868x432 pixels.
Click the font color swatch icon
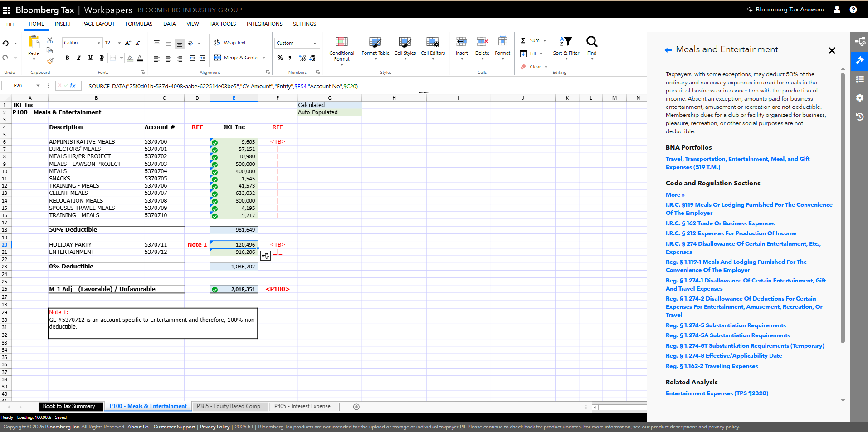click(140, 58)
